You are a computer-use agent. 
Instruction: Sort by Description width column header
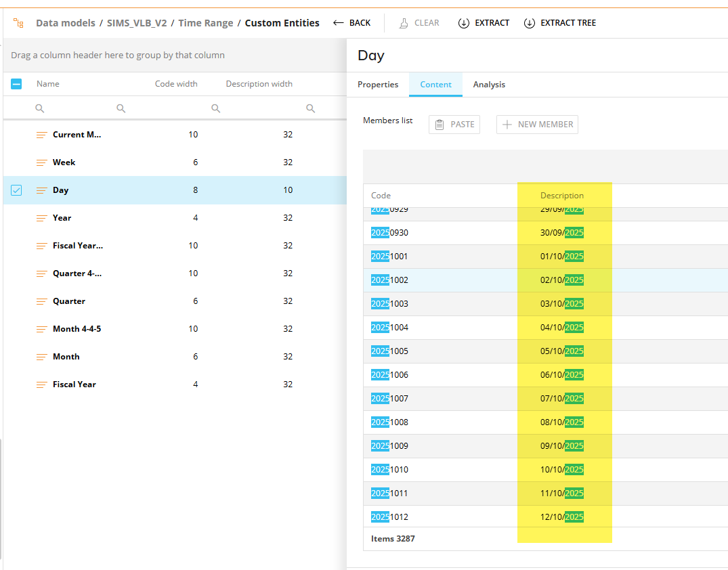click(x=259, y=84)
